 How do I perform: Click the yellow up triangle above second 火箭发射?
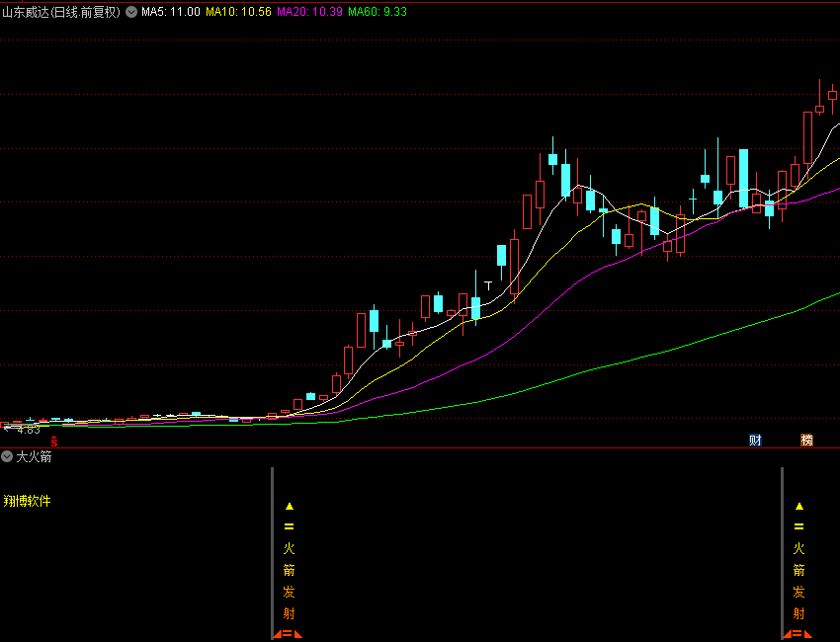tap(799, 506)
